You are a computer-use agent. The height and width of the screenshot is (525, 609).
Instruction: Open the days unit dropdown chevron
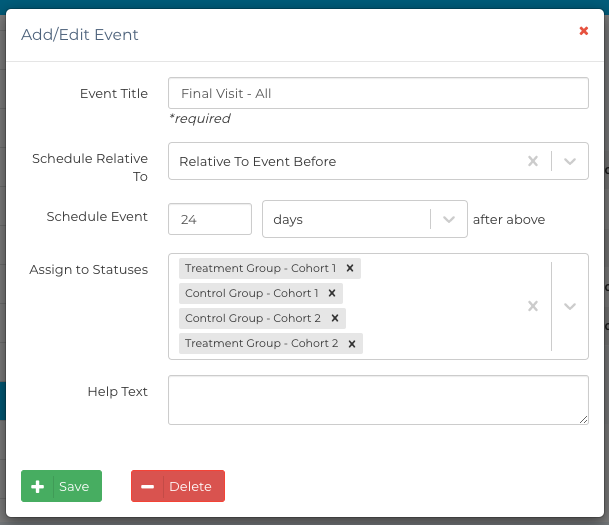(x=449, y=219)
